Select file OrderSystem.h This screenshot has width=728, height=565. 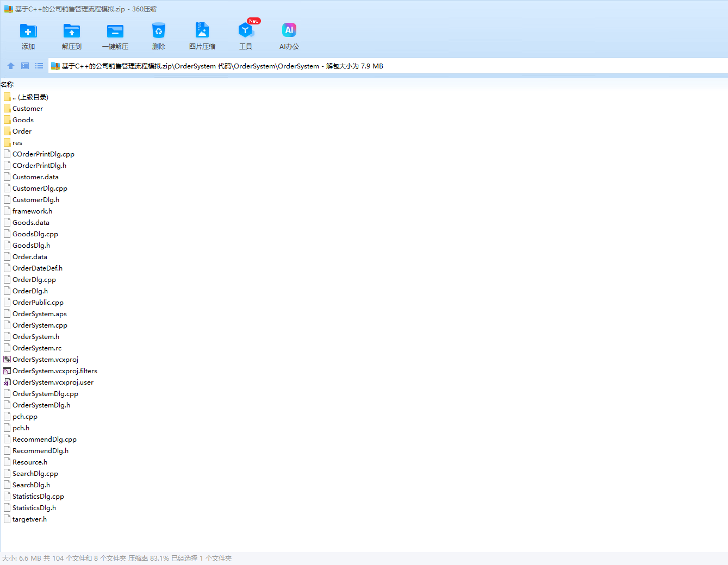click(32, 336)
